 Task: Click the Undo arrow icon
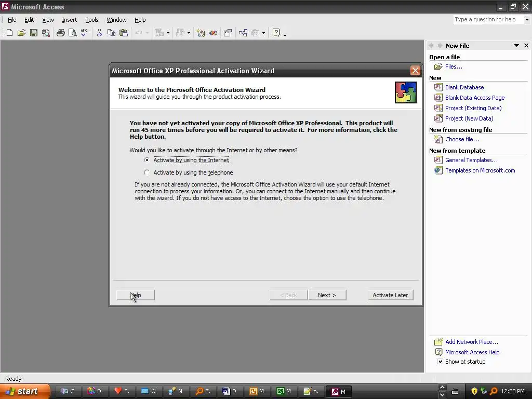[x=138, y=33]
